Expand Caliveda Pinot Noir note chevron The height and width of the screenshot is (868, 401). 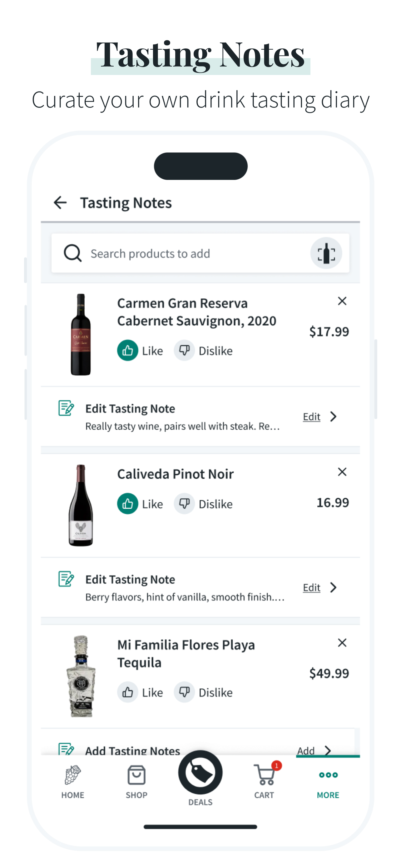[333, 588]
